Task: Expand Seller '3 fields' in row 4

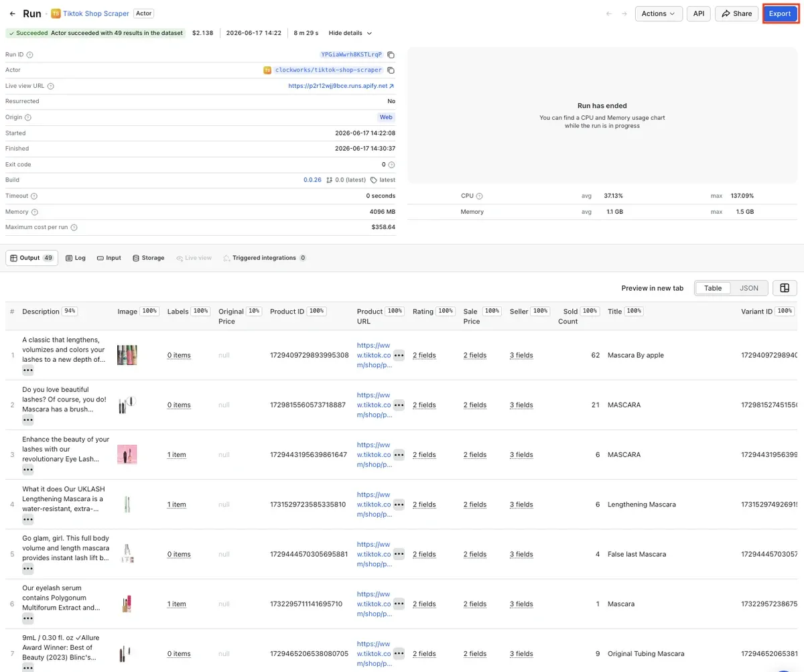Action: click(x=521, y=505)
